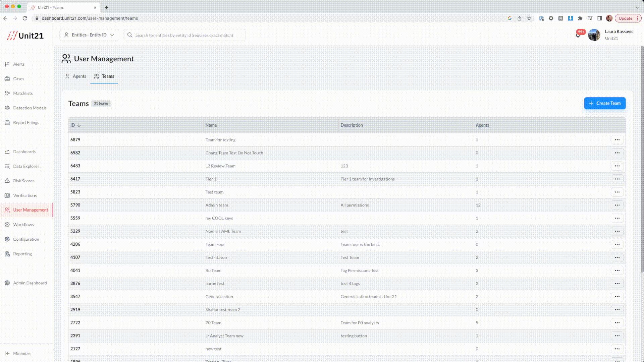
Task: Click the Unit21 logo
Action: tap(25, 36)
